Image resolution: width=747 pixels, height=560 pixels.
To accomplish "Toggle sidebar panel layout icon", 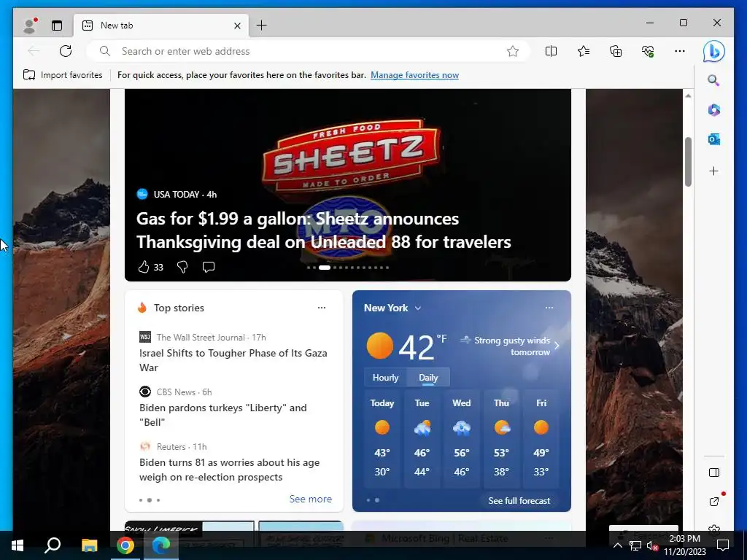I will 713,472.
